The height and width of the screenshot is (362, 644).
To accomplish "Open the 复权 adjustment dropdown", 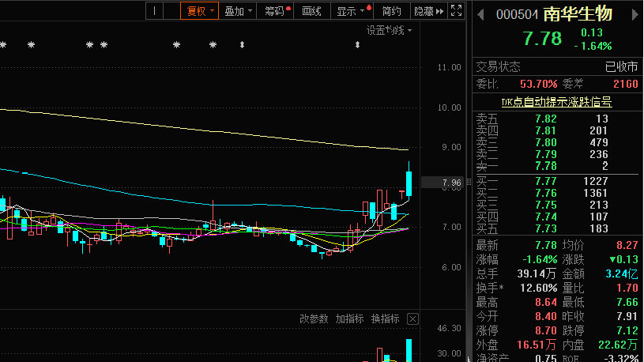I will pos(199,11).
